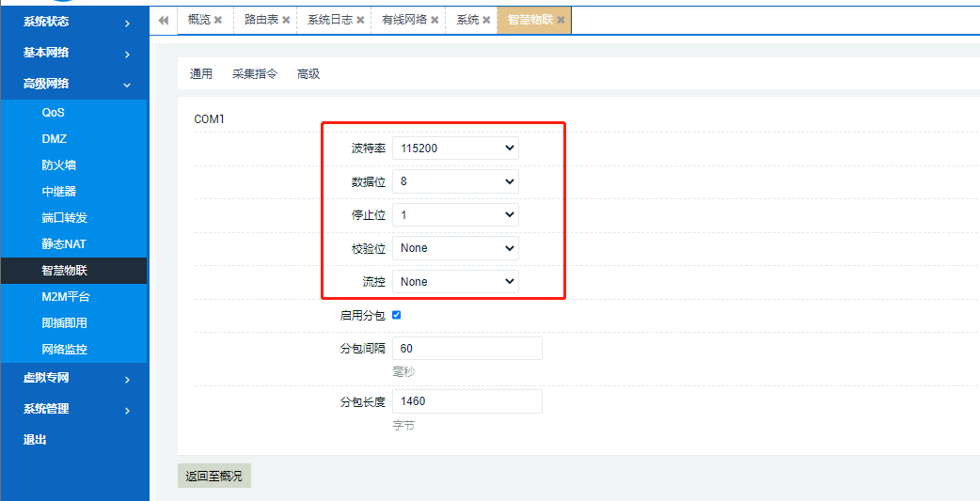Screen dimensions: 980x501
Task: Open the 数据位 dropdown
Action: [455, 181]
